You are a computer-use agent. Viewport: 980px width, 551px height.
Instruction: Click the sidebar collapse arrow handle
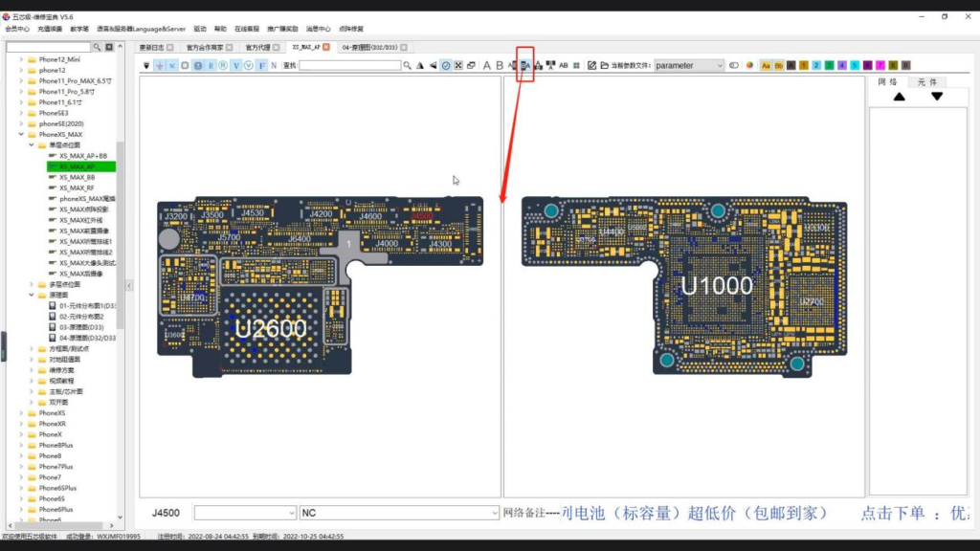pyautogui.click(x=129, y=285)
